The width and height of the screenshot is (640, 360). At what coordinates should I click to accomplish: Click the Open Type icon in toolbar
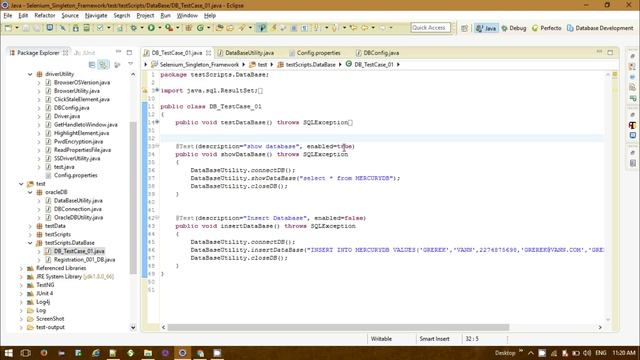[219, 28]
